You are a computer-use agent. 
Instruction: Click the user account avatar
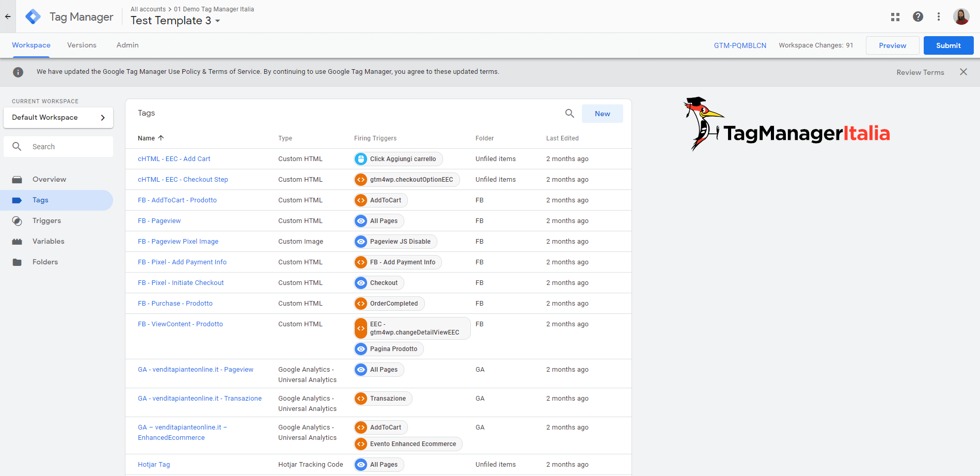[961, 17]
